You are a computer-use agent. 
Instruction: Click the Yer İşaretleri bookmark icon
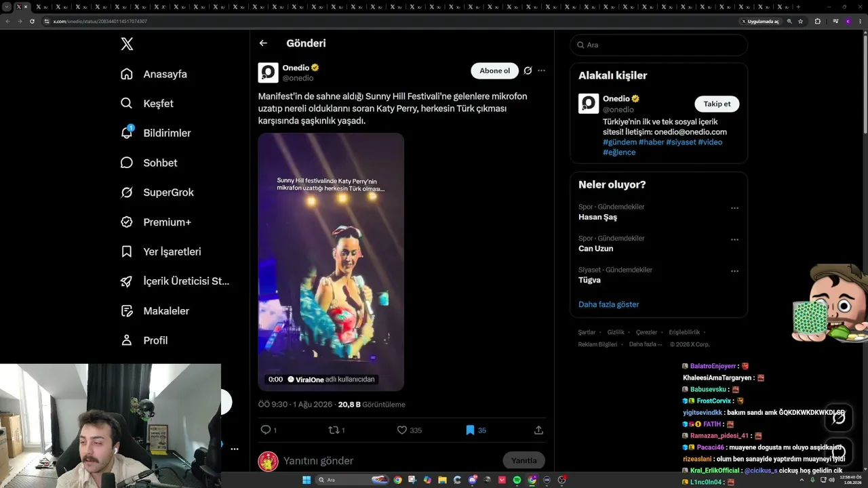coord(127,251)
